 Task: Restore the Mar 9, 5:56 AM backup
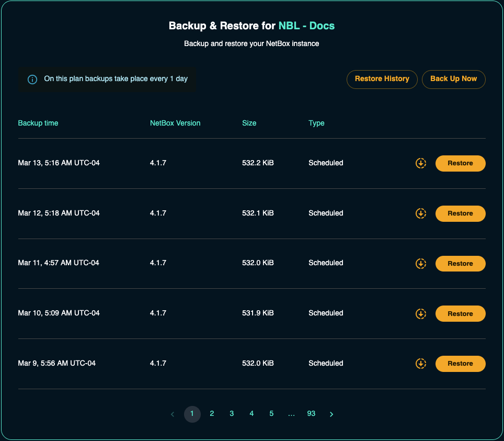pyautogui.click(x=460, y=364)
